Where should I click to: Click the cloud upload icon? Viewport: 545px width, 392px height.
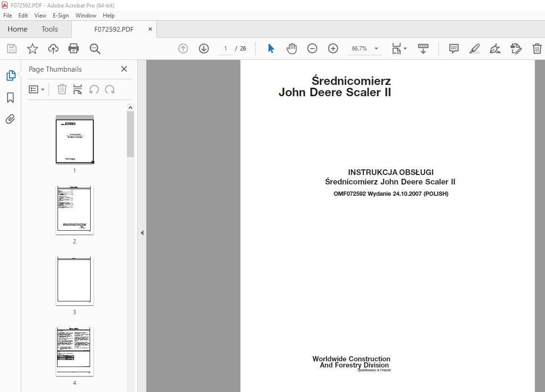point(53,49)
